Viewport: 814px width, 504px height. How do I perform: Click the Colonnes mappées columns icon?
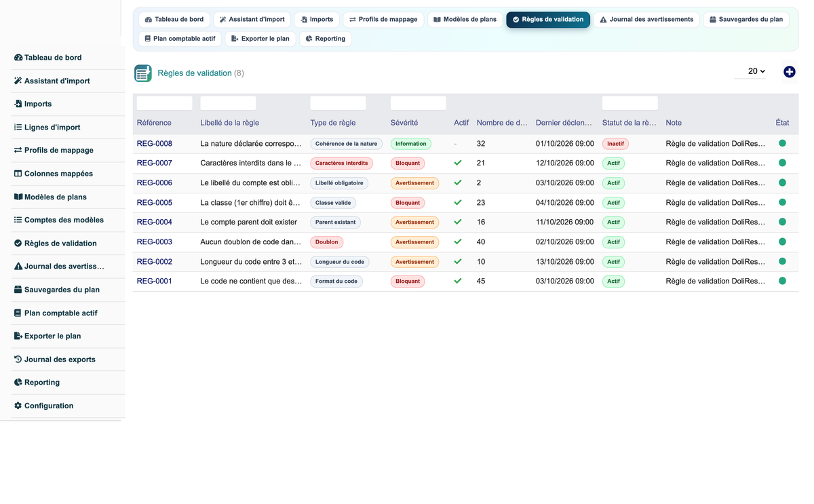point(18,174)
